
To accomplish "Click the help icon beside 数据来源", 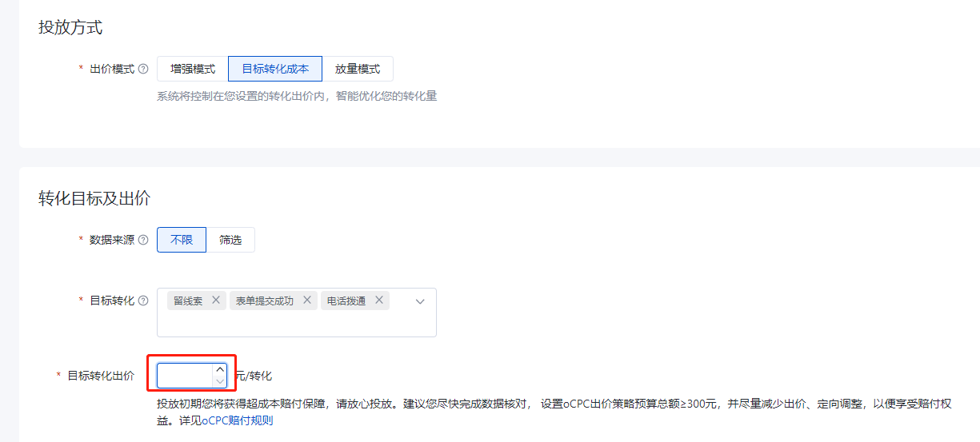I will click(x=143, y=240).
